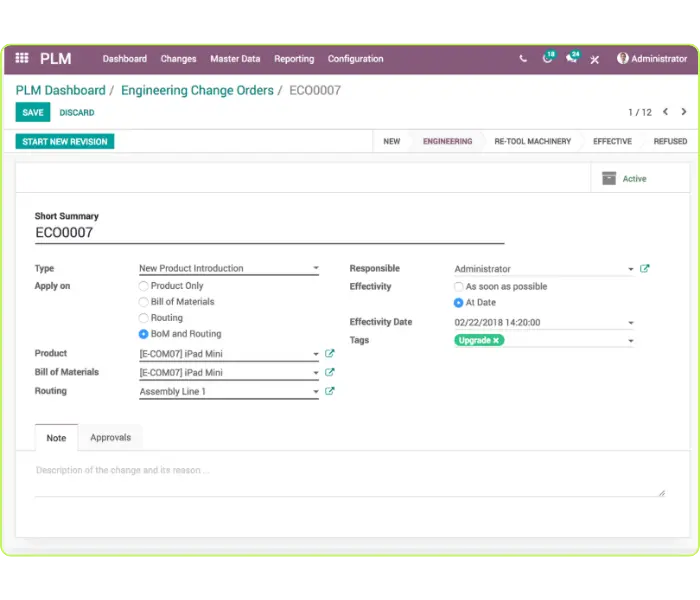Expand the Responsible dropdown arrow

[630, 269]
